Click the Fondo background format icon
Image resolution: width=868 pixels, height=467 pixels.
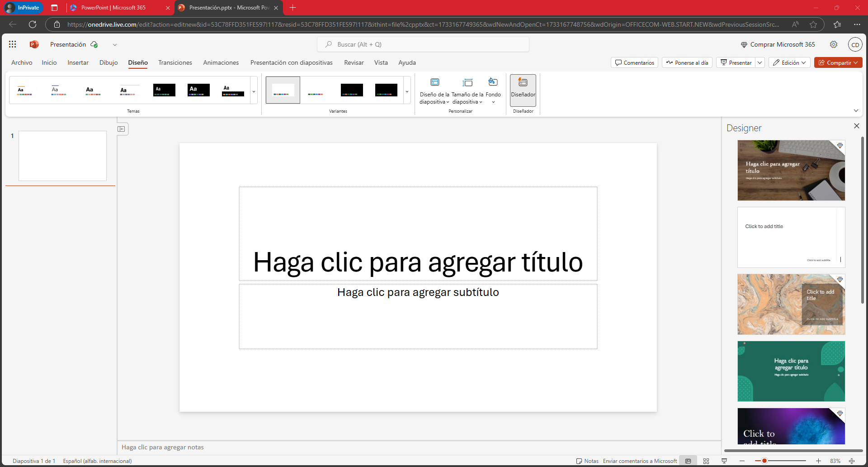[x=493, y=88]
